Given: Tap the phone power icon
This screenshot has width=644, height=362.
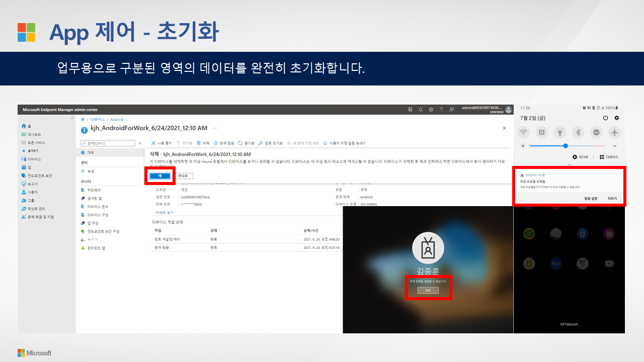Looking at the screenshot, I should (605, 118).
